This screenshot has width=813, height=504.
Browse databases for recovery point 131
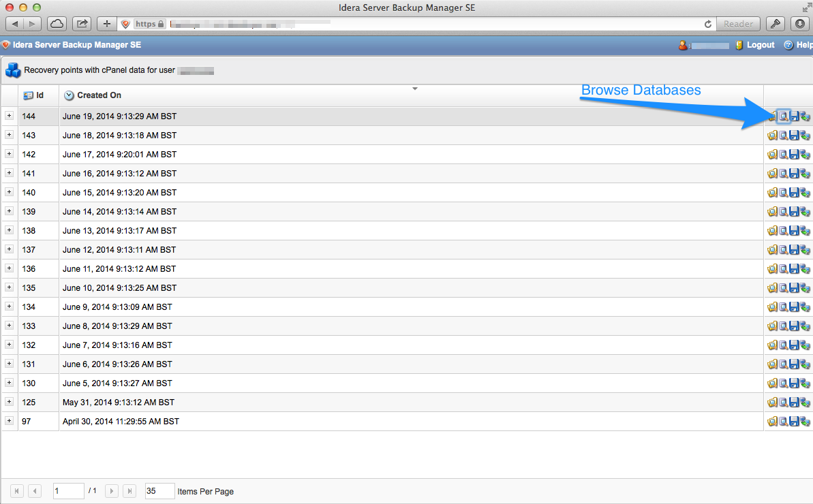pos(784,364)
